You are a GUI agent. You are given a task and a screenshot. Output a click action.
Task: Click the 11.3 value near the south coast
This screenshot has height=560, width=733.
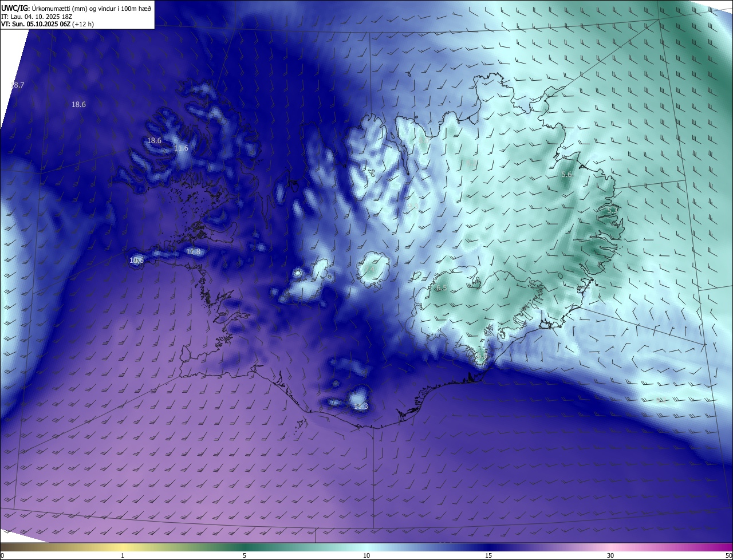361,407
